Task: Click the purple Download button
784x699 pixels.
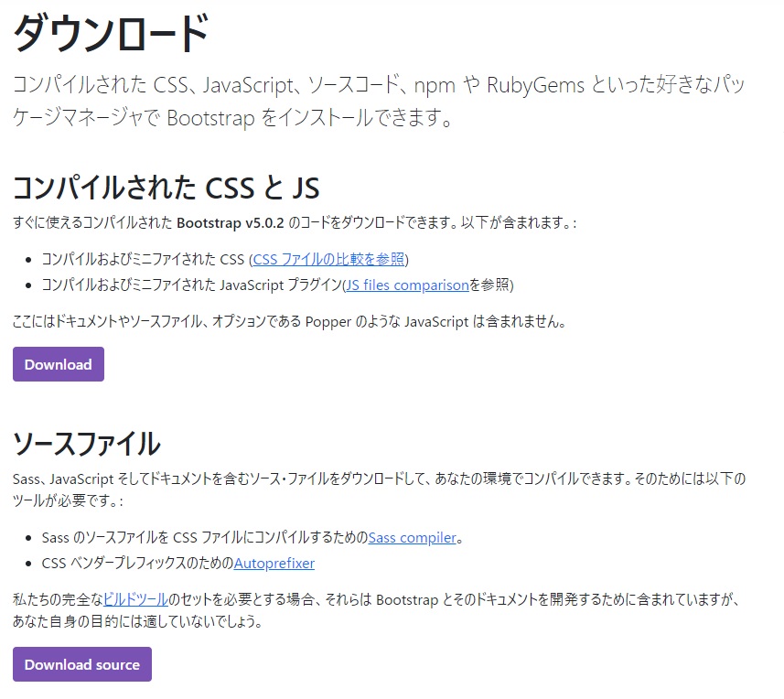Action: tap(59, 364)
